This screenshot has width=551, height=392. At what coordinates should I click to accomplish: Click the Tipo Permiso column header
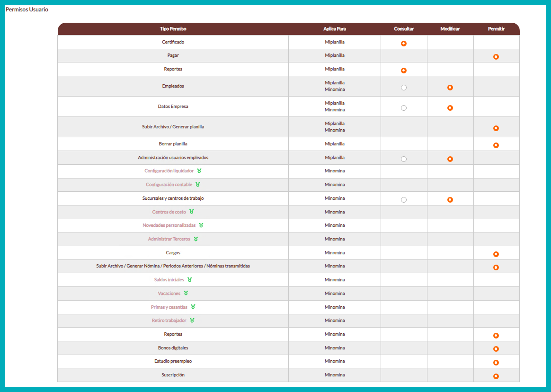[x=173, y=29]
